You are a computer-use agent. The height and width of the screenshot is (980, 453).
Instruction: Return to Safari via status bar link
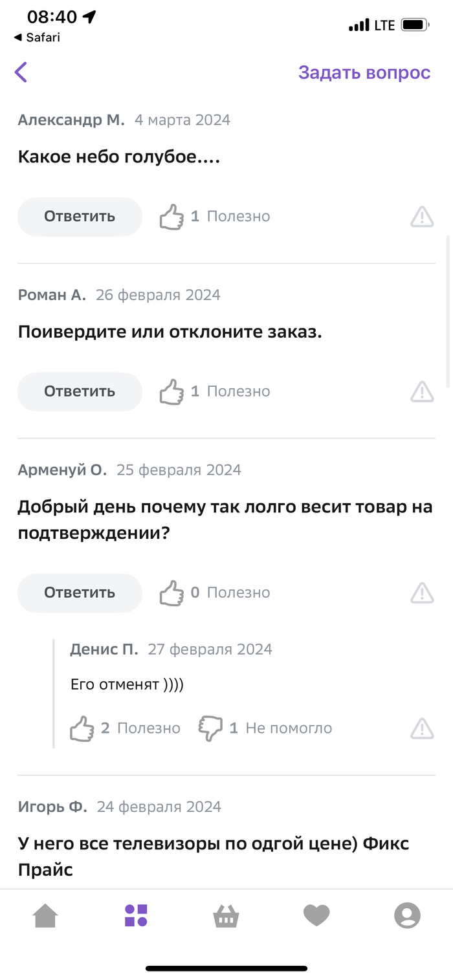click(37, 38)
